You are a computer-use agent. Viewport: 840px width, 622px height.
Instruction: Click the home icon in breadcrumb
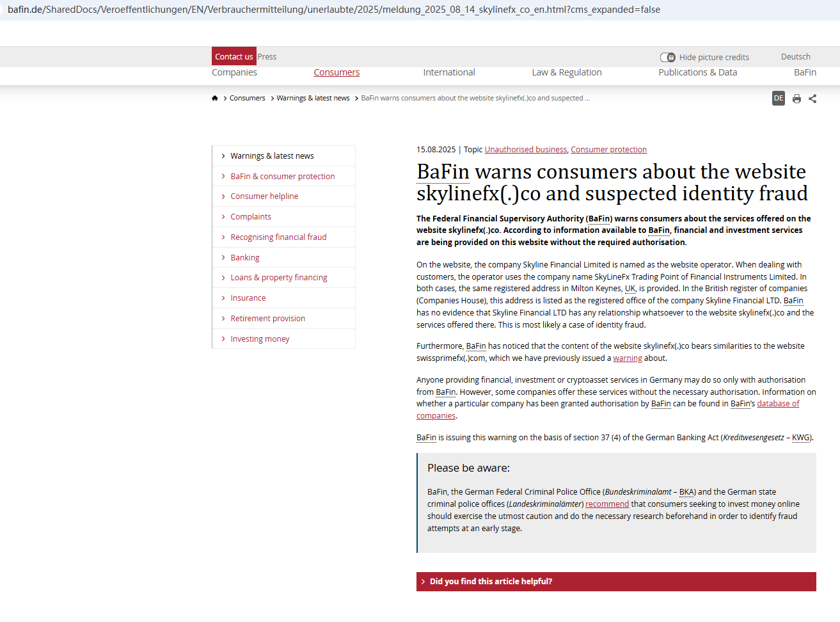(215, 98)
